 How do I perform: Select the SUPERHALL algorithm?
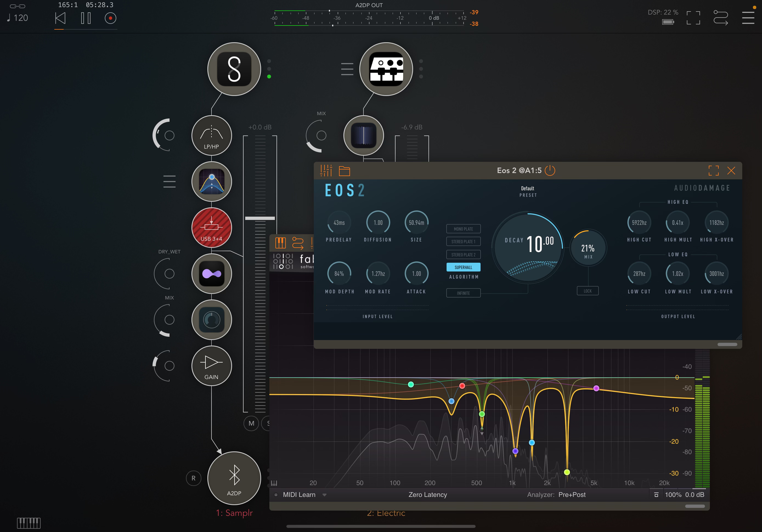click(x=463, y=267)
